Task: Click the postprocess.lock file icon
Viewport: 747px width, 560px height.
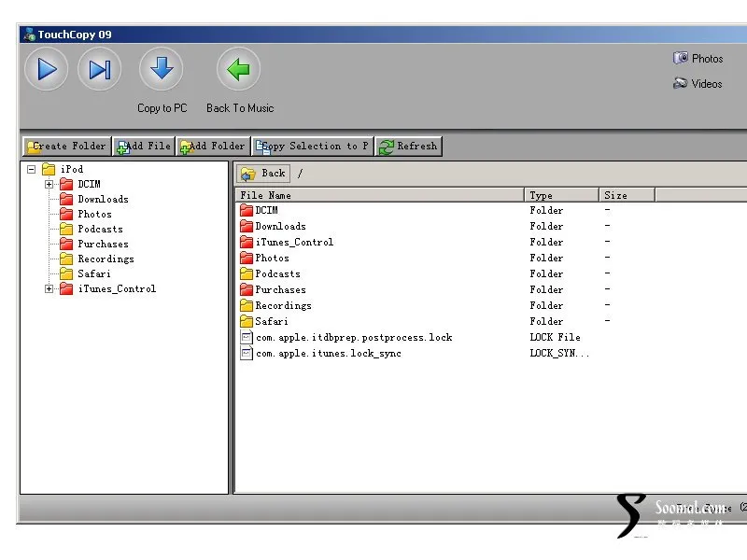Action: (x=247, y=337)
